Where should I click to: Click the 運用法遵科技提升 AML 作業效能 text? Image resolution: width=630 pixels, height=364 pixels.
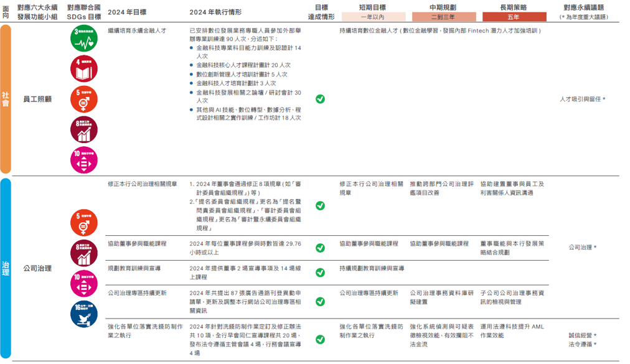coord(512,331)
